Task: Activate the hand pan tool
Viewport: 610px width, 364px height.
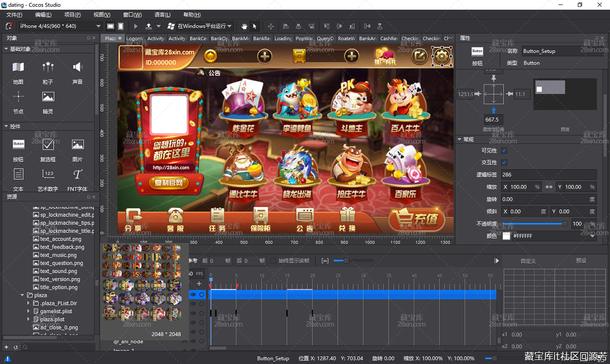Action: (244, 26)
